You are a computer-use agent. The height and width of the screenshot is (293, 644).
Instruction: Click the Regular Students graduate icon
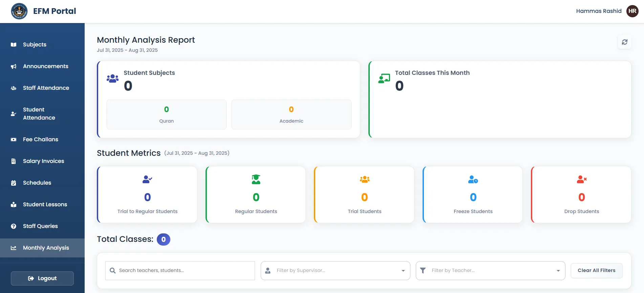tap(256, 179)
